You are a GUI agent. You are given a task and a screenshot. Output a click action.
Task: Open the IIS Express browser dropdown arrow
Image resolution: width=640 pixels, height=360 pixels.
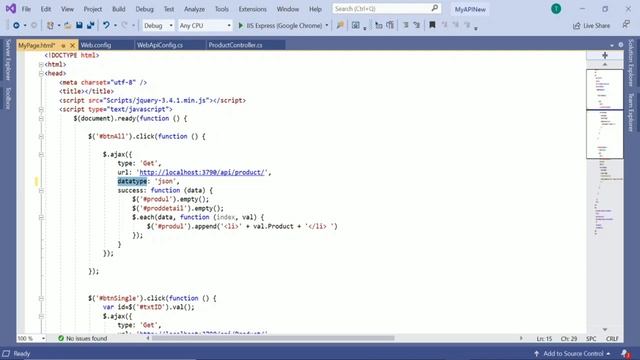(327, 25)
